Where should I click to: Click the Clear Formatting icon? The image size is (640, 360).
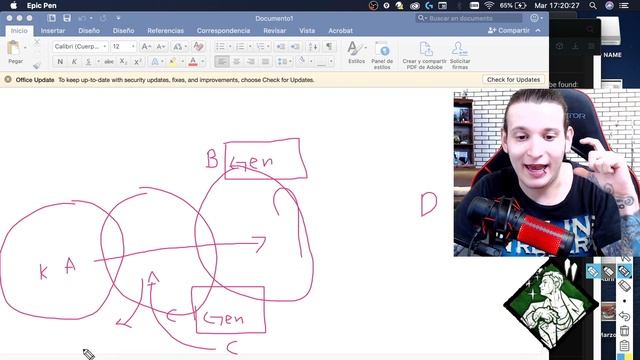pos(198,47)
